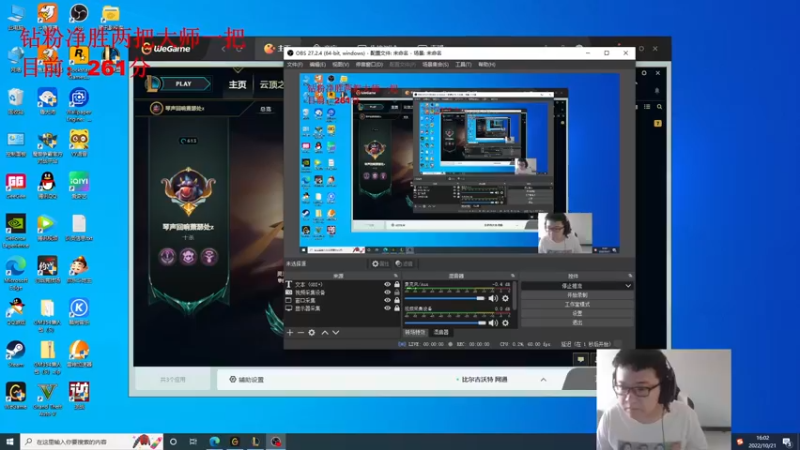Toggle visibility eye of display capture source

(x=387, y=308)
